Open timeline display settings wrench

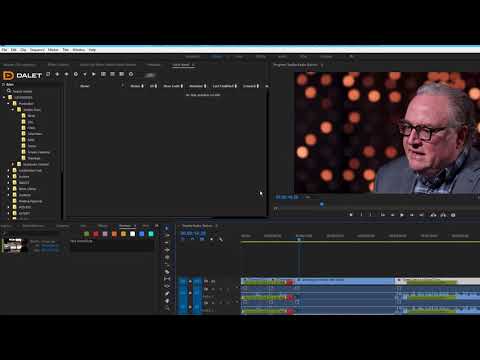click(221, 239)
